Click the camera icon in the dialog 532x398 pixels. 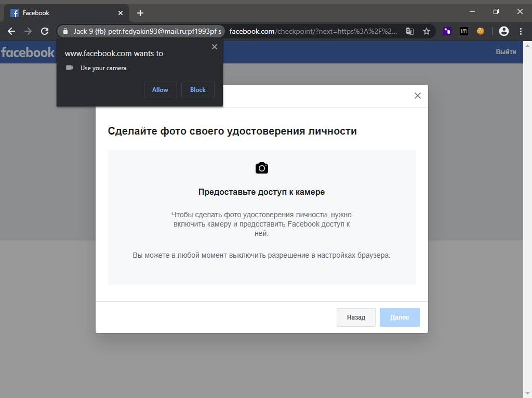pos(262,168)
